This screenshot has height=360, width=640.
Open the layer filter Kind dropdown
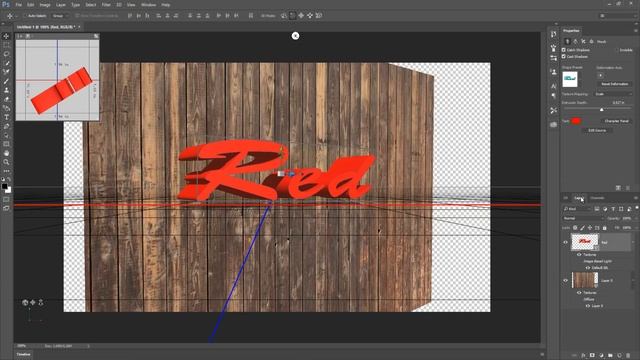point(577,209)
